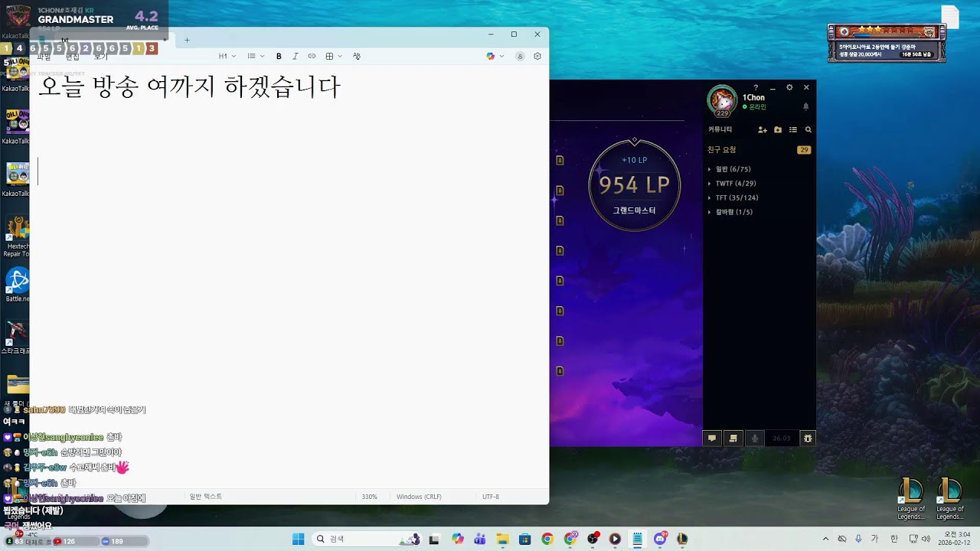980x551 pixels.
Task: Search friends in League social panel
Action: coord(808,130)
